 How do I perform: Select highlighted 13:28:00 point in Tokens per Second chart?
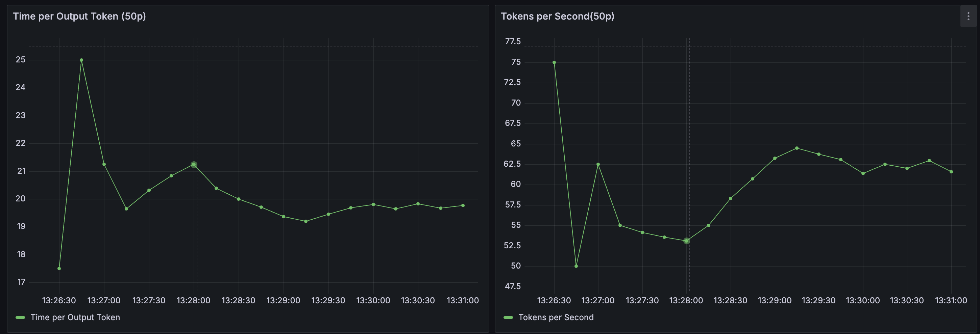[686, 241]
